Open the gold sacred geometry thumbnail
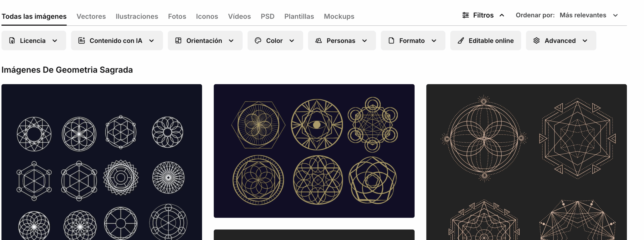This screenshot has height=240, width=644. pos(314,151)
